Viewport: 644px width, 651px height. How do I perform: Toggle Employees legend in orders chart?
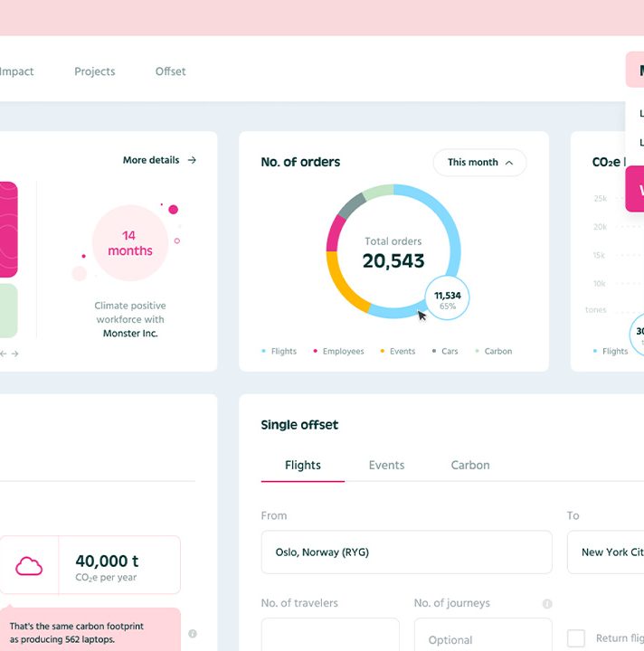338,351
